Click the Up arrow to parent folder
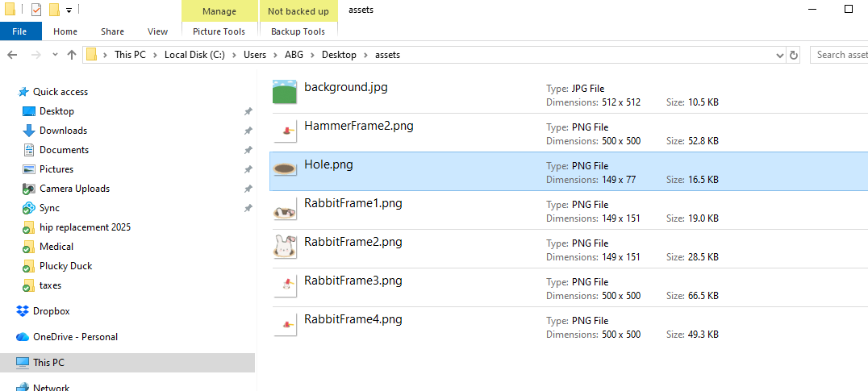868x391 pixels. click(72, 55)
